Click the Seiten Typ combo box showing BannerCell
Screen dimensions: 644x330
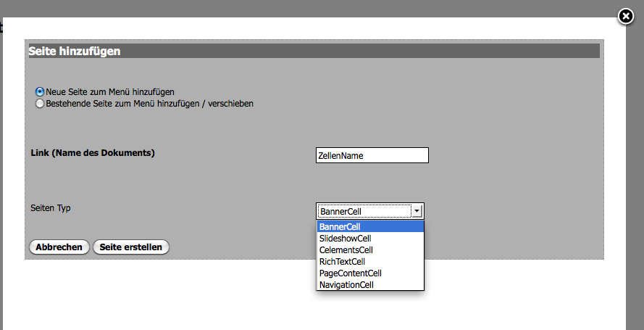pos(364,211)
